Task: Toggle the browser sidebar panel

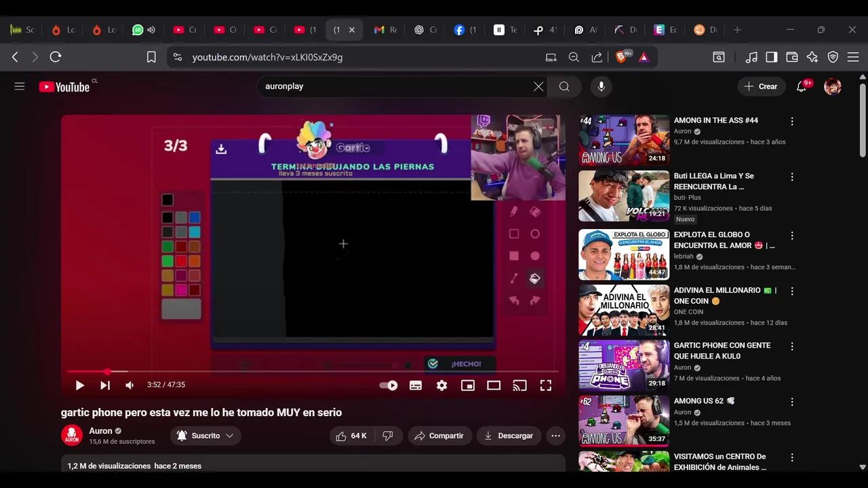Action: click(x=772, y=58)
